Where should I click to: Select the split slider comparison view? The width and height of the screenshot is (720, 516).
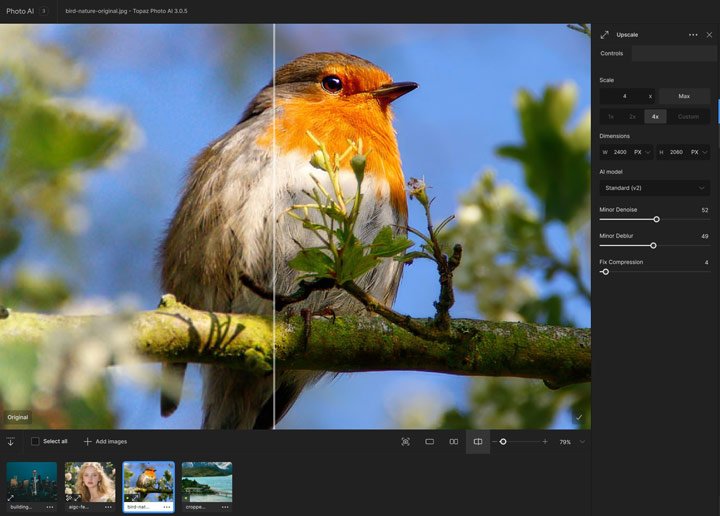[478, 441]
